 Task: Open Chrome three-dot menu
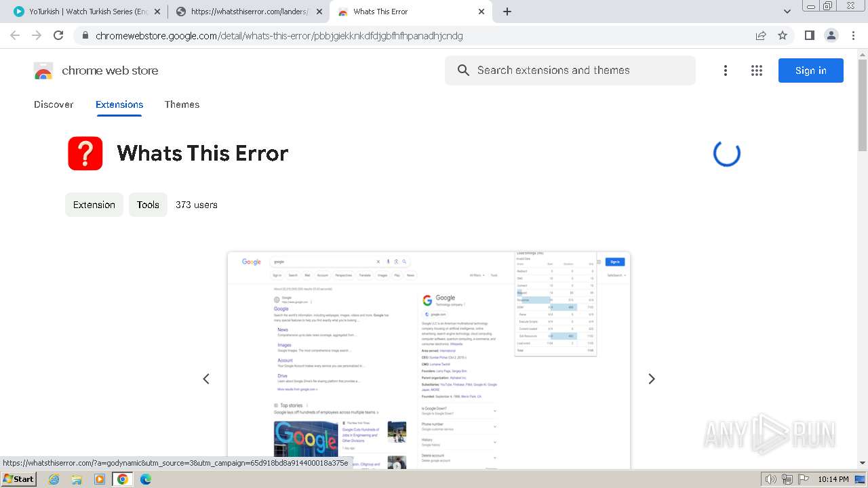pyautogui.click(x=853, y=35)
